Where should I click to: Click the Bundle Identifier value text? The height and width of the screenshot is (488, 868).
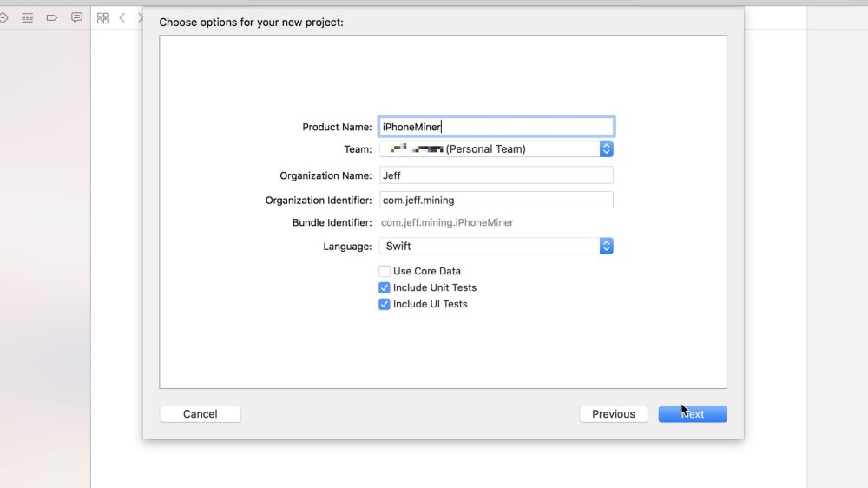(x=447, y=223)
